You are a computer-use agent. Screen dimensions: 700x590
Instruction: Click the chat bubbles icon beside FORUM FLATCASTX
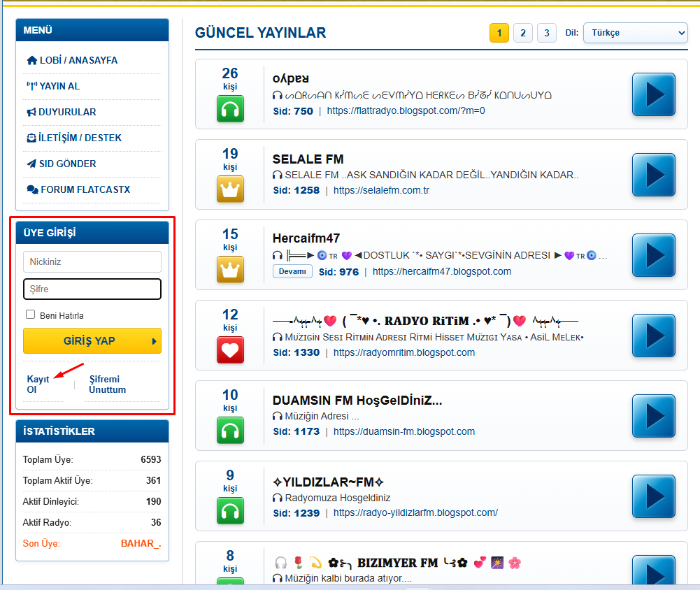(x=32, y=189)
